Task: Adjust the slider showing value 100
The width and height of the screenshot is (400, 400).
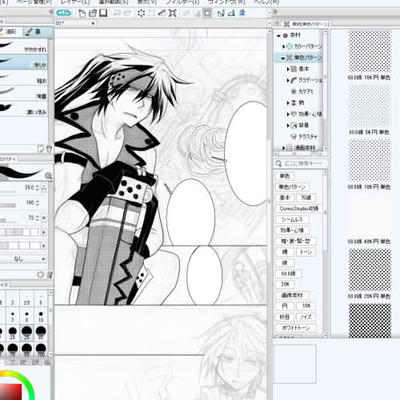Action: tap(8, 206)
